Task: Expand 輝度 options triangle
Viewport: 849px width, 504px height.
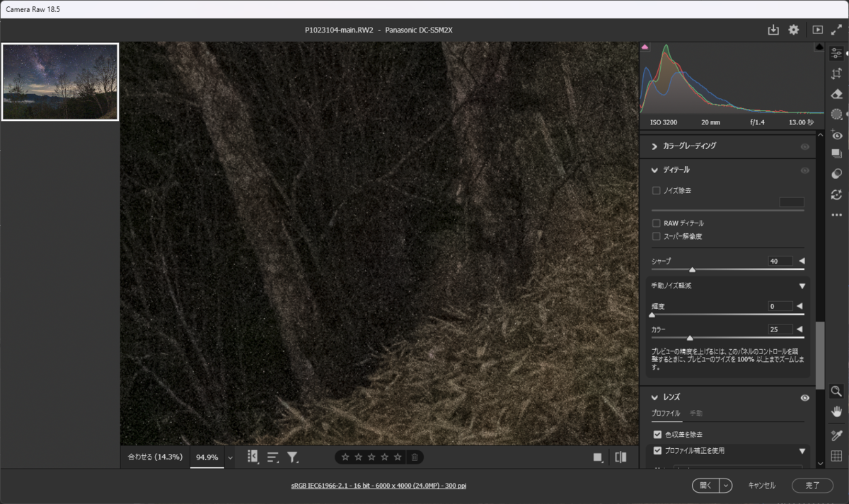Action: coord(799,307)
